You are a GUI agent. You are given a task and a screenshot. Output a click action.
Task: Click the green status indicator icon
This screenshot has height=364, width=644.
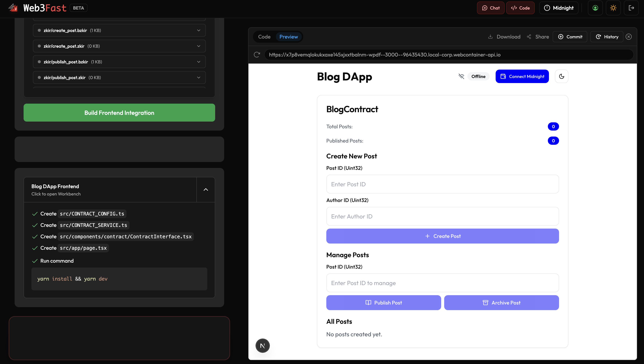[595, 8]
